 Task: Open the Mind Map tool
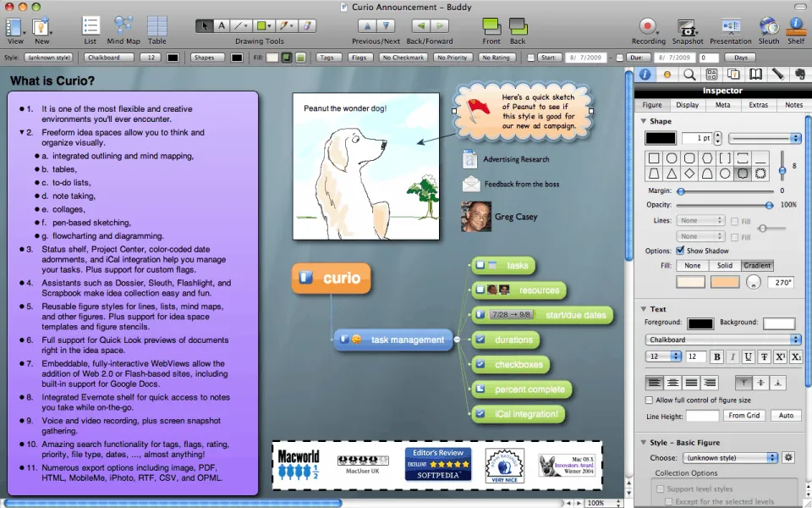[123, 28]
